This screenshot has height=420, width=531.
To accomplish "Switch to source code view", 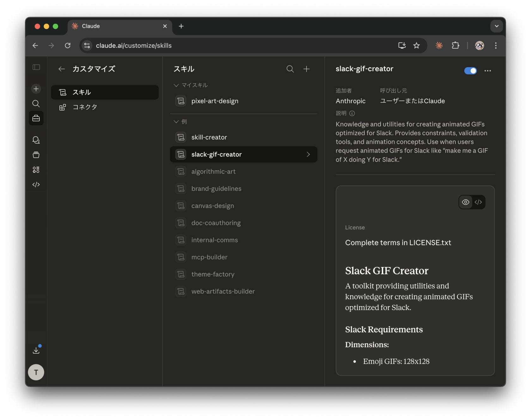I will [x=478, y=202].
